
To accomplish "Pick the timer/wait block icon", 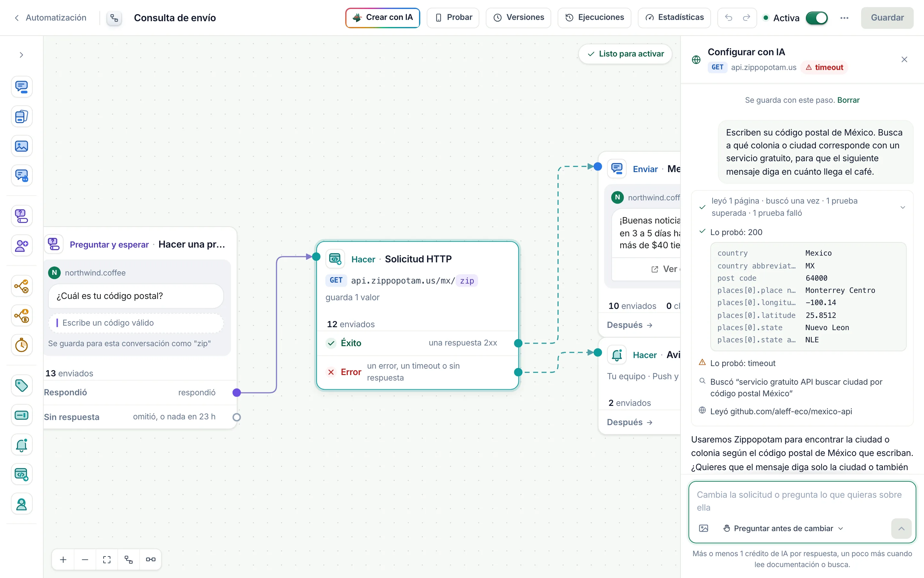I will [21, 345].
